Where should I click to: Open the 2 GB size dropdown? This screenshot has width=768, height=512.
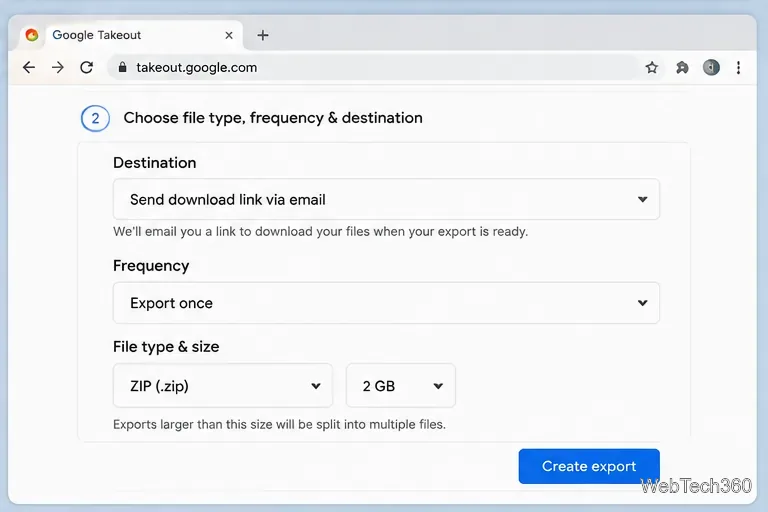point(401,386)
